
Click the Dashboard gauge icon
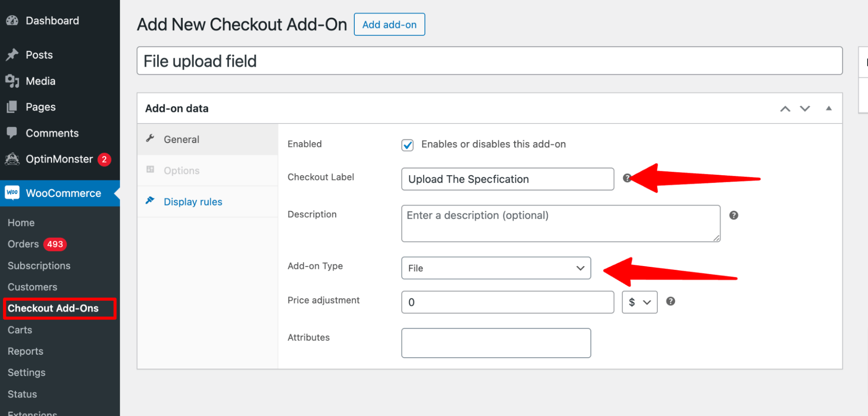pos(12,20)
